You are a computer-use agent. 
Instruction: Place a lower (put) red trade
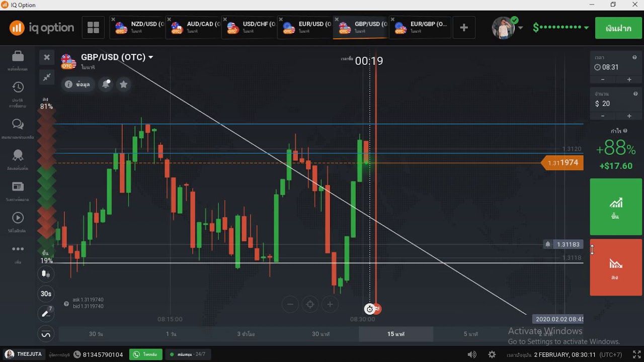[616, 267]
